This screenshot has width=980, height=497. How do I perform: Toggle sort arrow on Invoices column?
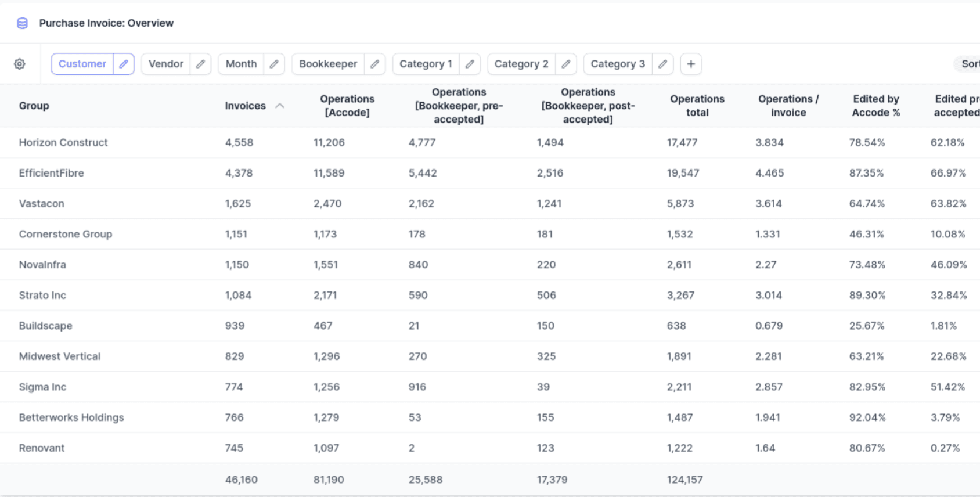point(280,106)
